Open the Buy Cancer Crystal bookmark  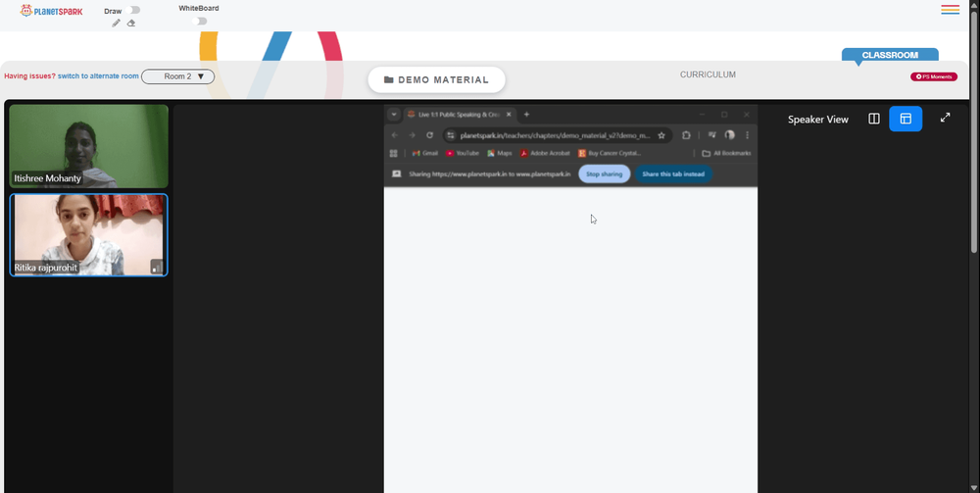click(x=610, y=153)
